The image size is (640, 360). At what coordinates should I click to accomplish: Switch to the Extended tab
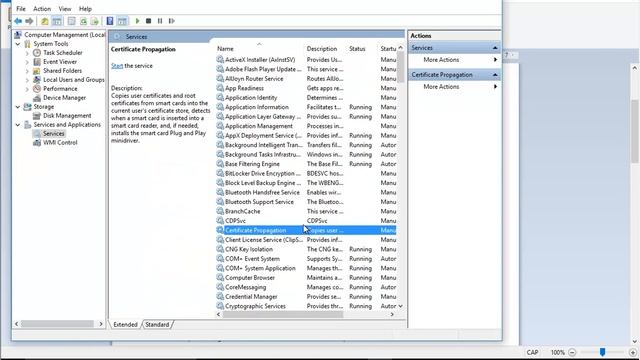pos(125,324)
